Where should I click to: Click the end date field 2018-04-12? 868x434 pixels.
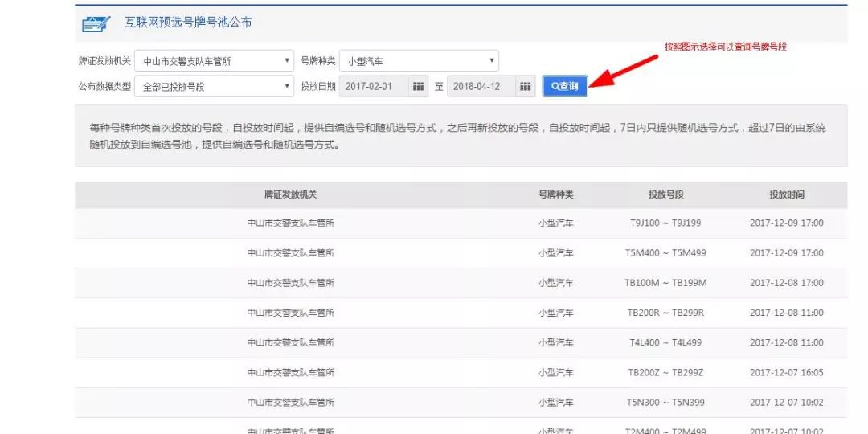pos(481,87)
